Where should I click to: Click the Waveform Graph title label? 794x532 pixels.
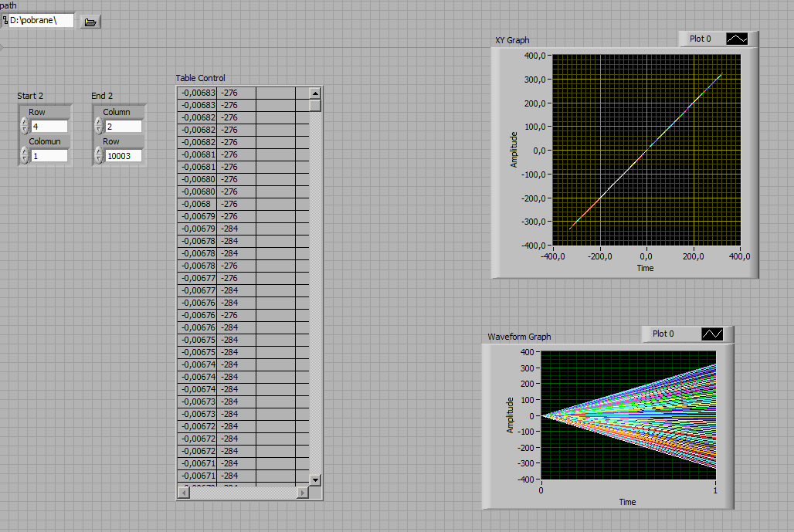(519, 337)
